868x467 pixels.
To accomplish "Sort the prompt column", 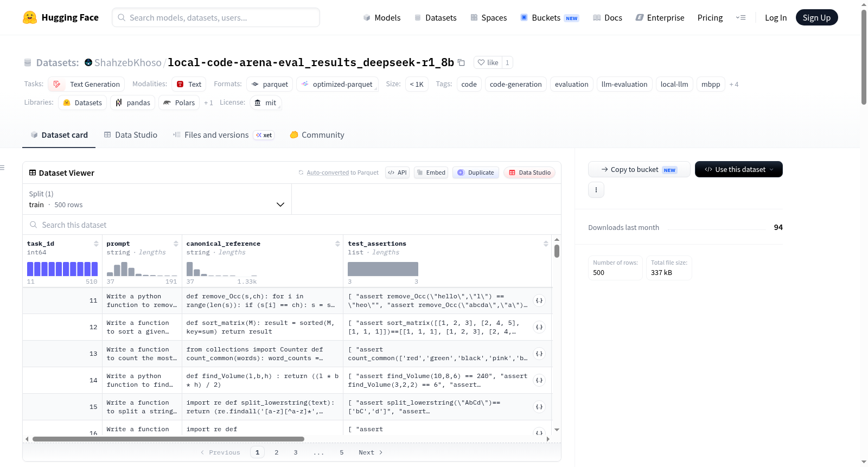I will tap(176, 244).
